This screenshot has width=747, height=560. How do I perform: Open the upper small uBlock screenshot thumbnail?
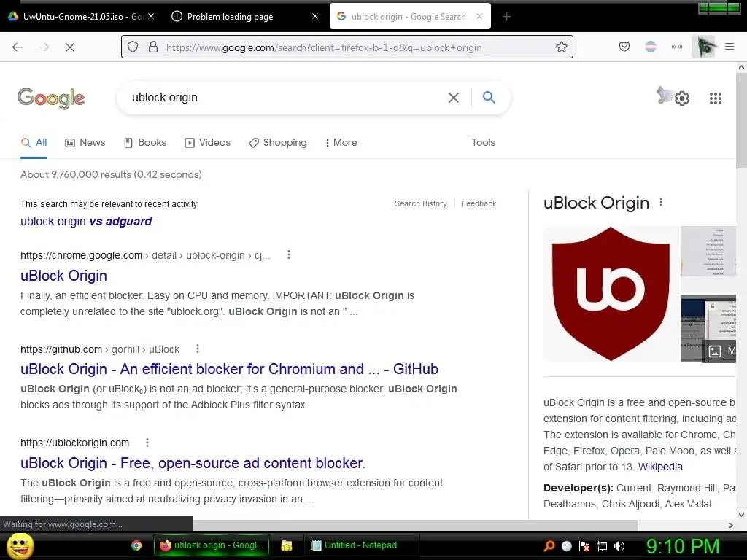[x=708, y=251]
